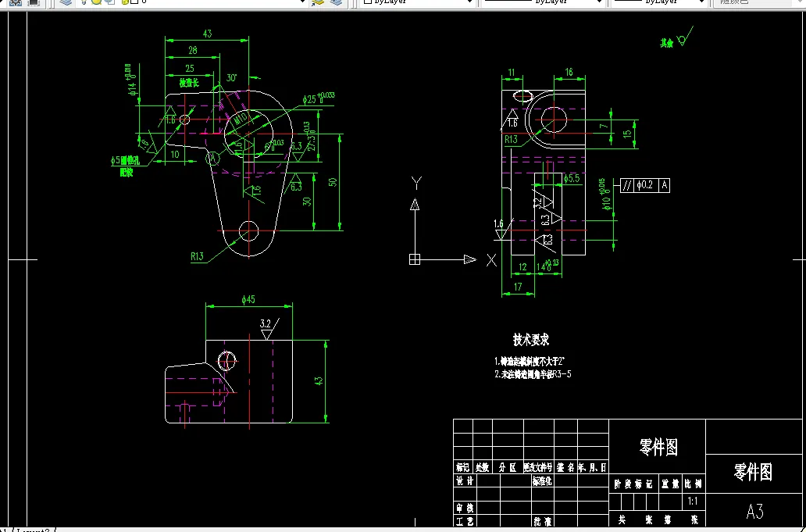Select the 设计 cell in title block
Image resolution: width=806 pixels, height=532 pixels.
coord(465,480)
